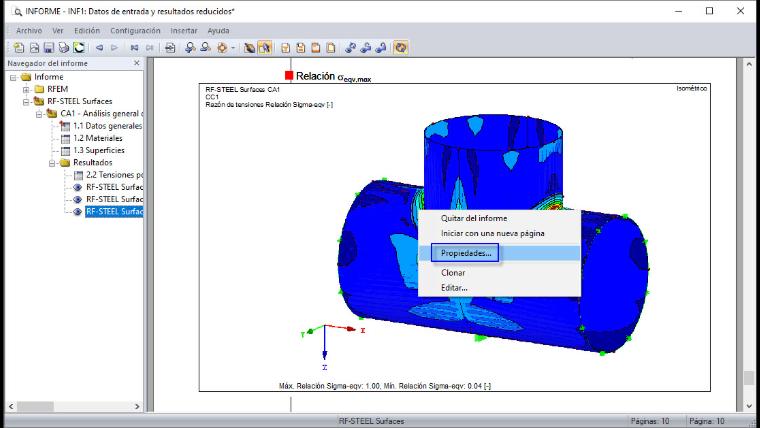Select 2.2 Tensiones tree item

pos(114,175)
